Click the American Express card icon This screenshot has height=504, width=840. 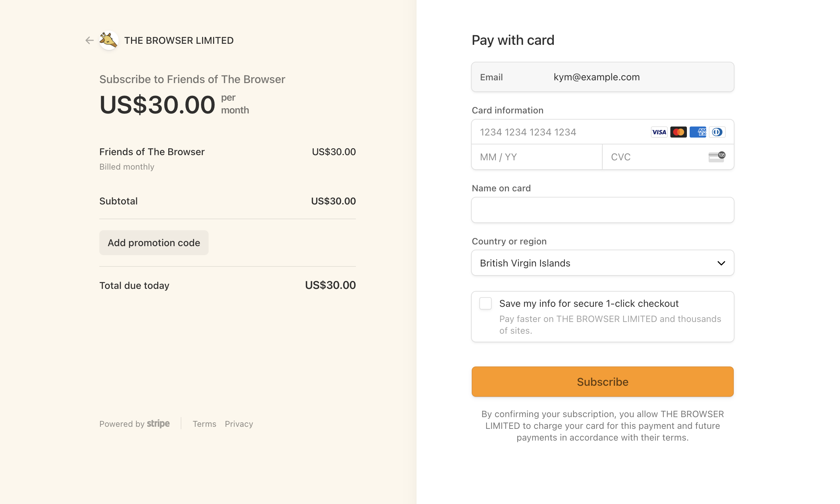click(x=698, y=132)
